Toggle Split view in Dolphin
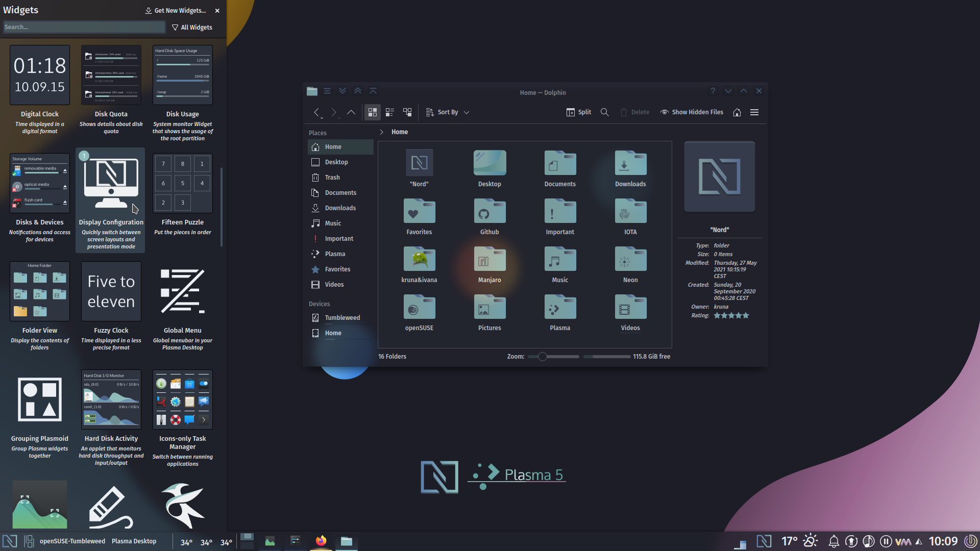 (x=579, y=112)
